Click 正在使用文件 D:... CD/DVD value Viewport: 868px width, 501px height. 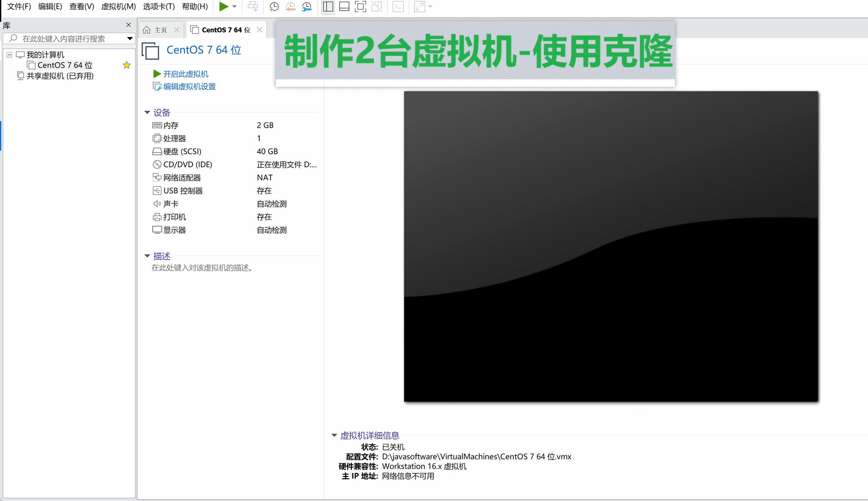point(286,164)
